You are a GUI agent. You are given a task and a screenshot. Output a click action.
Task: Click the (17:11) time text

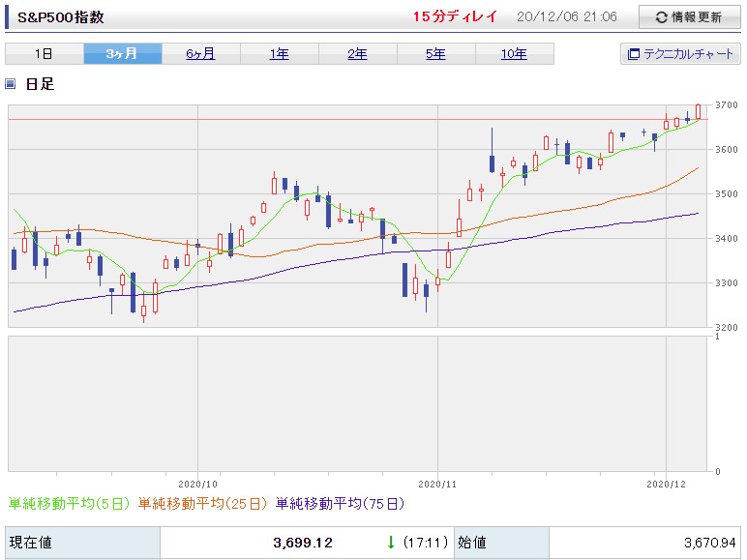click(426, 542)
